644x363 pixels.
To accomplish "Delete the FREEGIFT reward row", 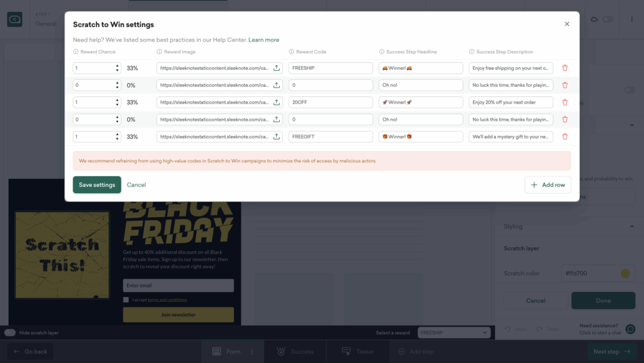I will tap(565, 137).
